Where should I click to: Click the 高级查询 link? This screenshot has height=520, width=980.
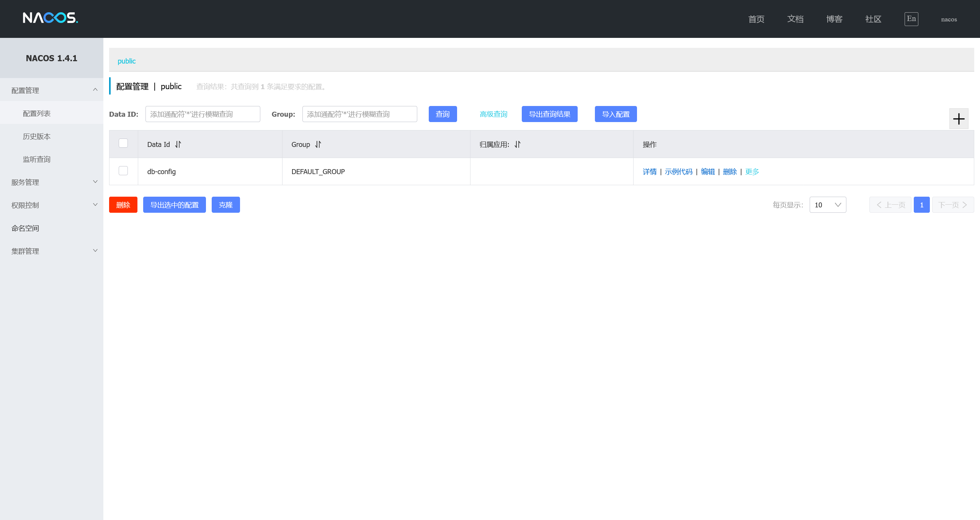tap(493, 114)
